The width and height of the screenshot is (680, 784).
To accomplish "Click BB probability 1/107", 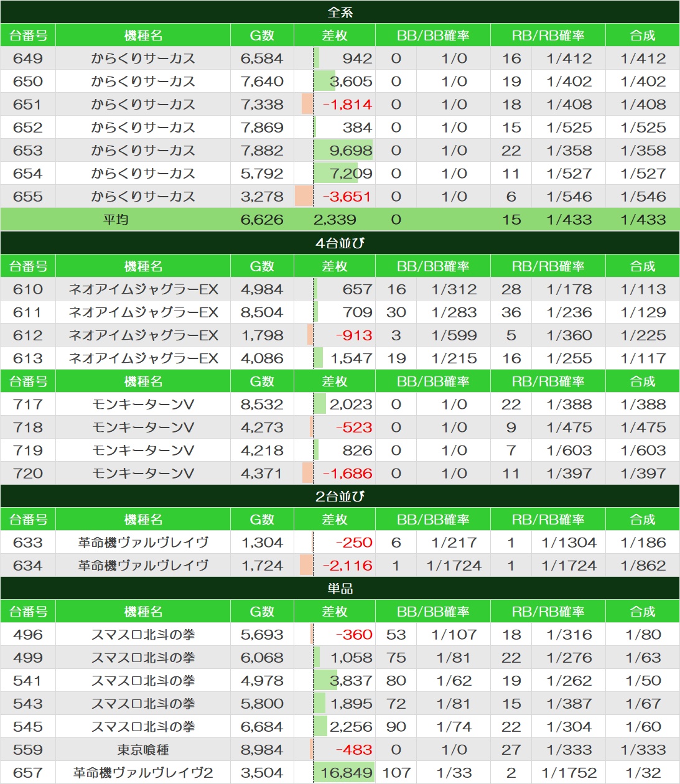I will (x=454, y=635).
